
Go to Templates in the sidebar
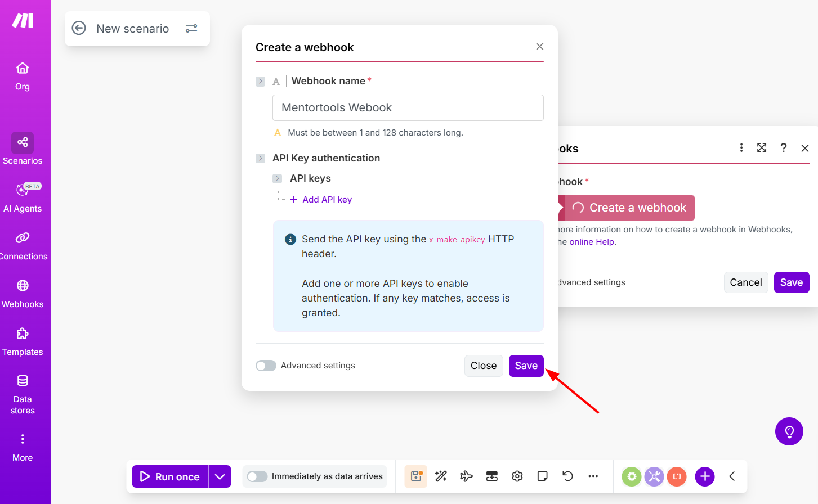(23, 342)
